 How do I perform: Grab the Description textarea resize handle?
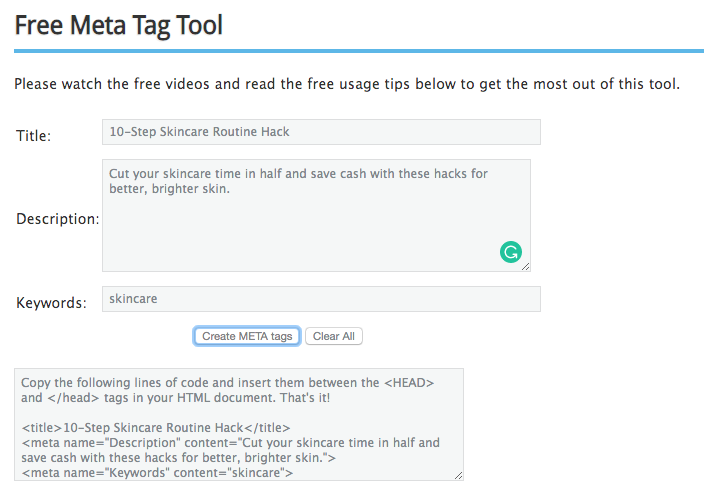(526, 267)
